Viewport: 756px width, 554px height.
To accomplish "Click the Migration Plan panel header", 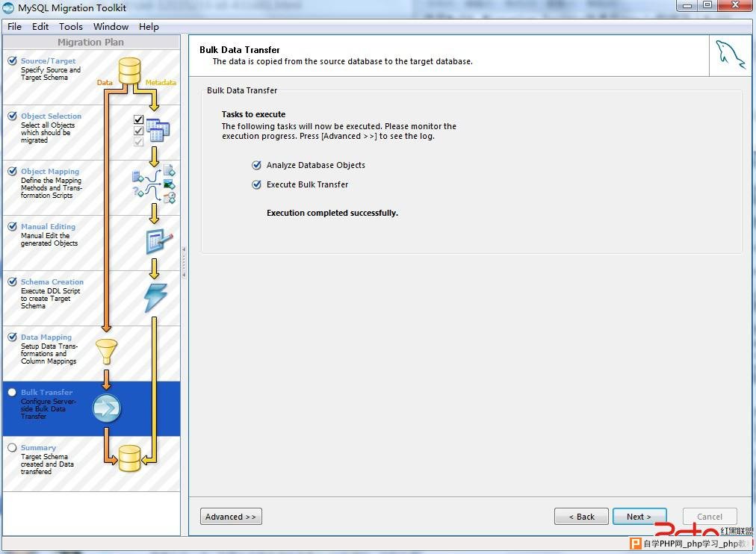I will [91, 42].
